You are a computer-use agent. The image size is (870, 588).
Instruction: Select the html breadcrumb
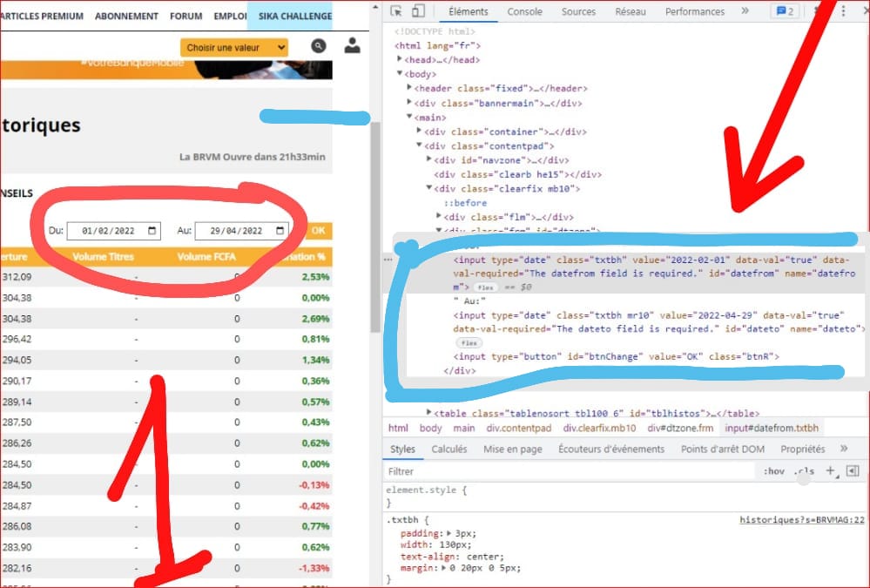pos(398,428)
